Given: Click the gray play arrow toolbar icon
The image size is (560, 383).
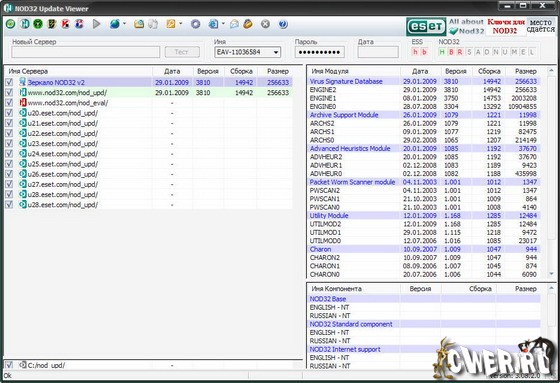Looking at the screenshot, I should tap(96, 24).
